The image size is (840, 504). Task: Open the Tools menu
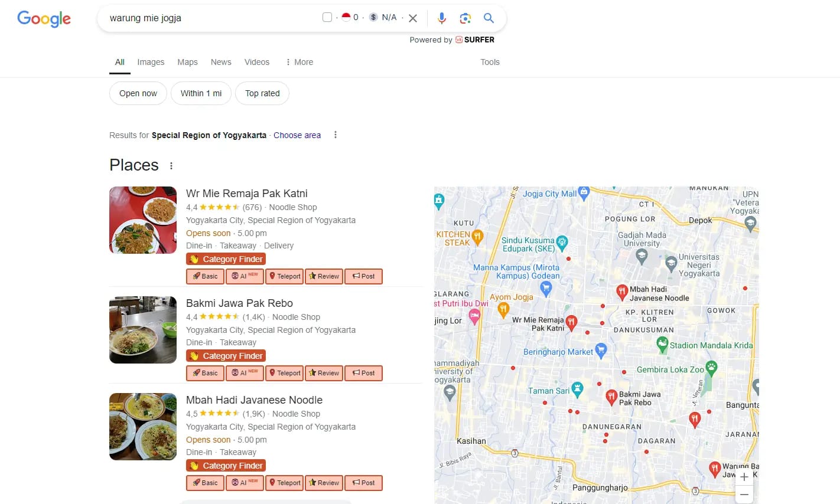(490, 62)
